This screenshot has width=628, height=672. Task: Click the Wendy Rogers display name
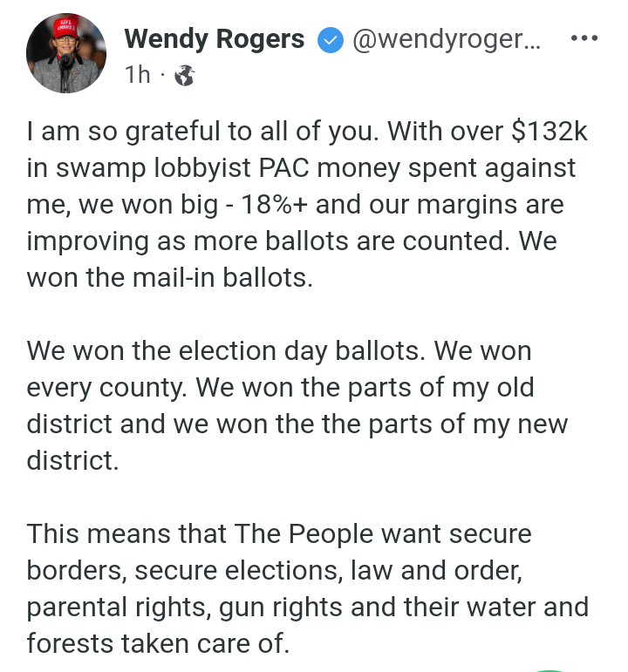214,39
